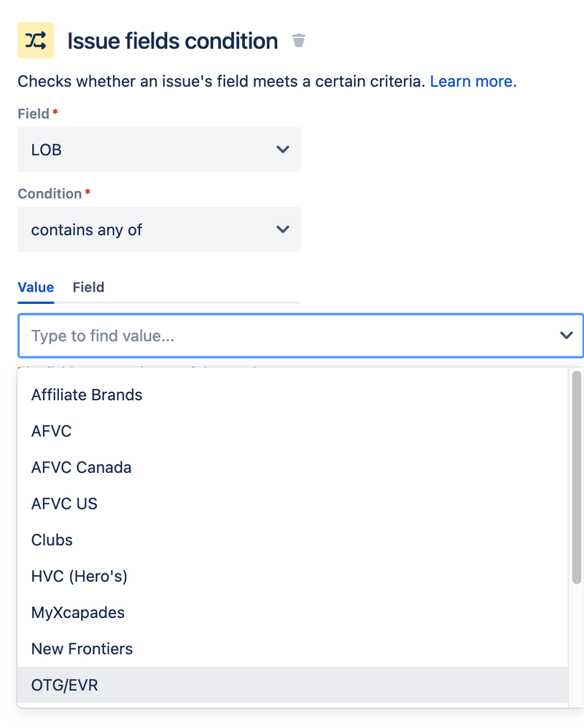Select Clubs from the list

[x=52, y=540]
